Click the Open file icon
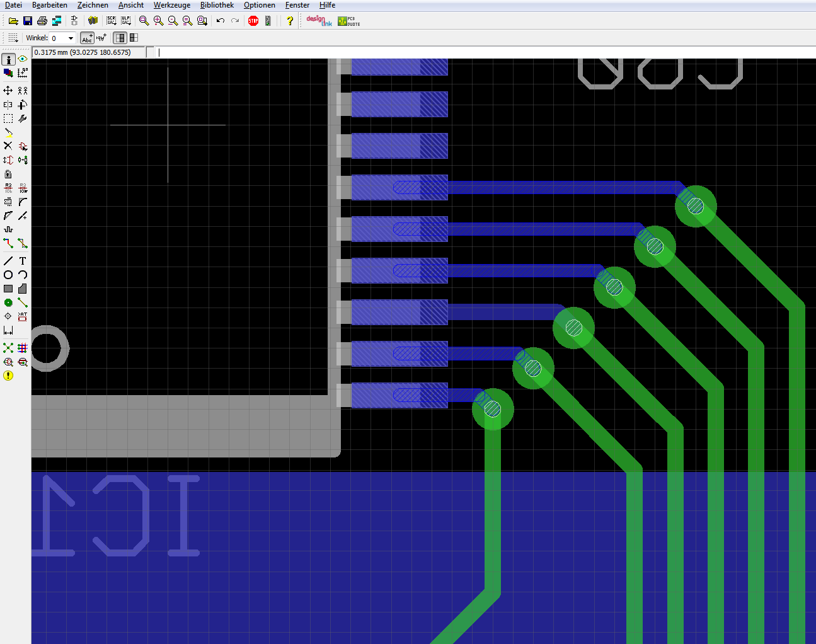The width and height of the screenshot is (816, 644). click(13, 21)
